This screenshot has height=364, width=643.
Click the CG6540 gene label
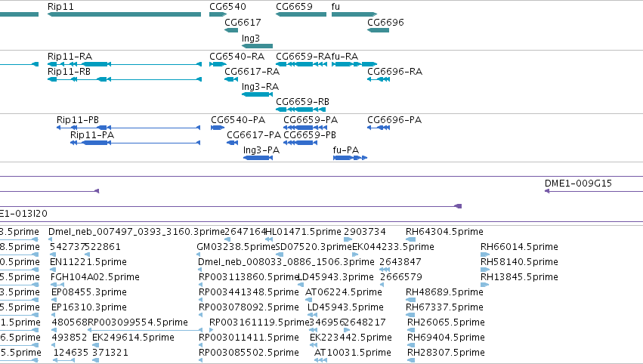[x=227, y=7]
